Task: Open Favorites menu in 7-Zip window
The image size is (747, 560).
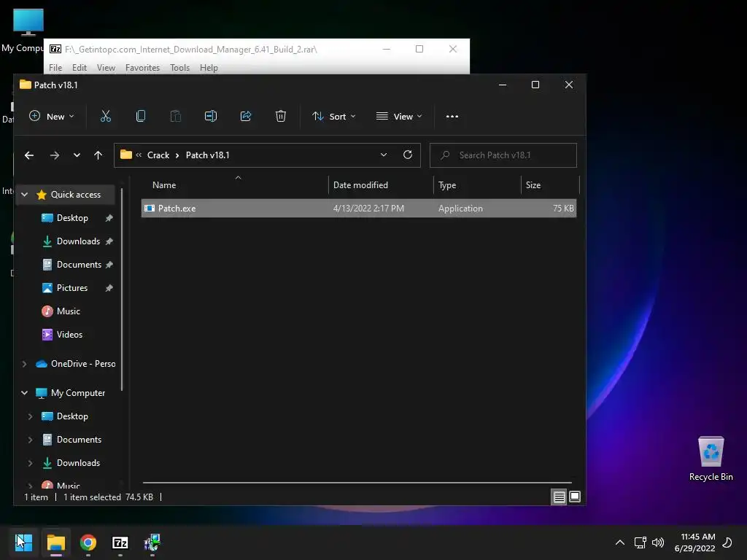Action: (x=142, y=68)
